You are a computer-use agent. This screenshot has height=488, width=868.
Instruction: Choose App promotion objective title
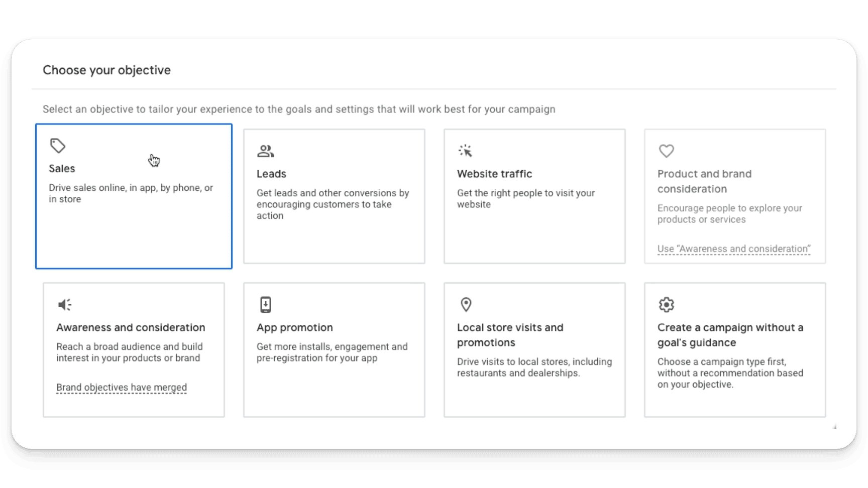[x=295, y=327]
